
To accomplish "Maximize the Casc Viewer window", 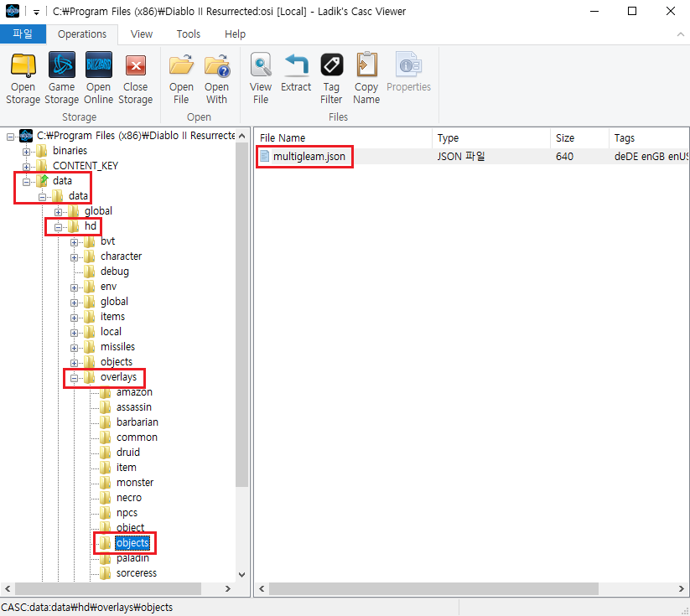I will (632, 11).
